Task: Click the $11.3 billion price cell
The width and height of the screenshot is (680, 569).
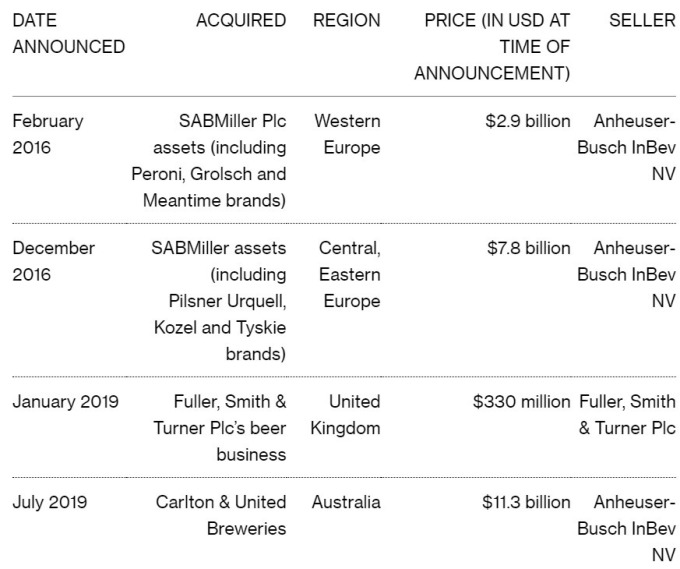Action: tap(526, 502)
